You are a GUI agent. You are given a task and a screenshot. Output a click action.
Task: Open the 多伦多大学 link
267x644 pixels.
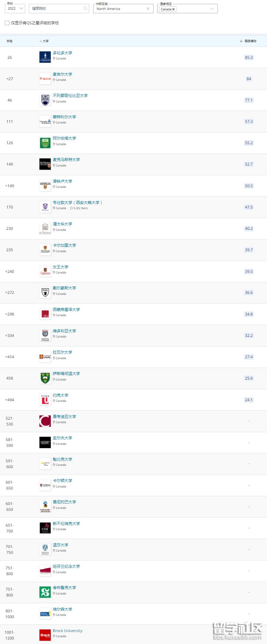[x=62, y=53]
